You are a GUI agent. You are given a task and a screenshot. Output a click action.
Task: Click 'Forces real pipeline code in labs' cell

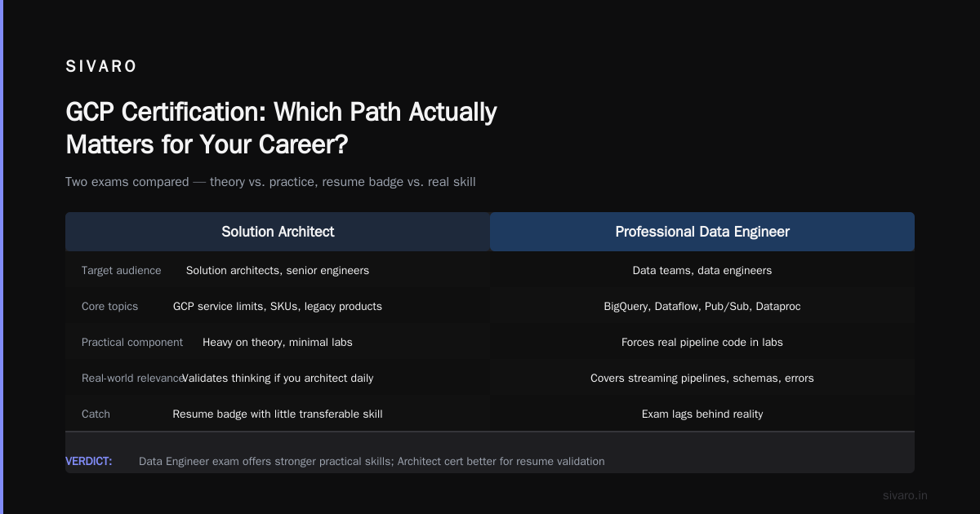(x=702, y=342)
